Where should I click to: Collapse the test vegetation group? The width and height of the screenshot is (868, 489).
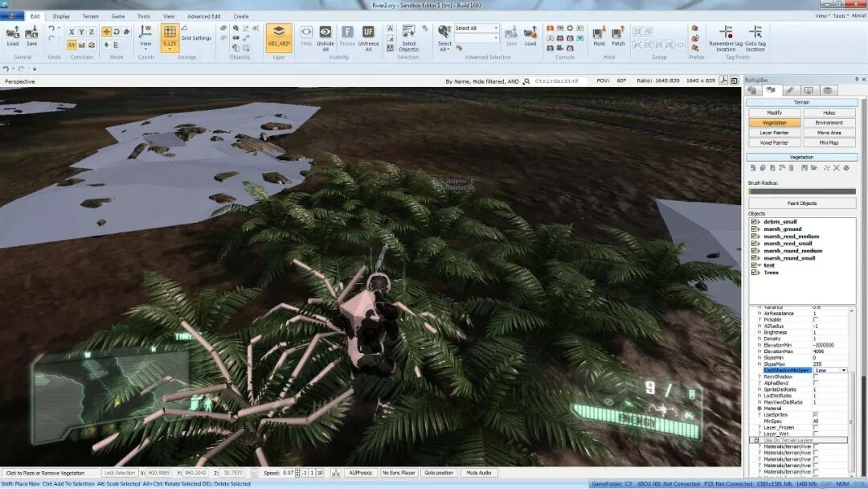click(x=760, y=265)
